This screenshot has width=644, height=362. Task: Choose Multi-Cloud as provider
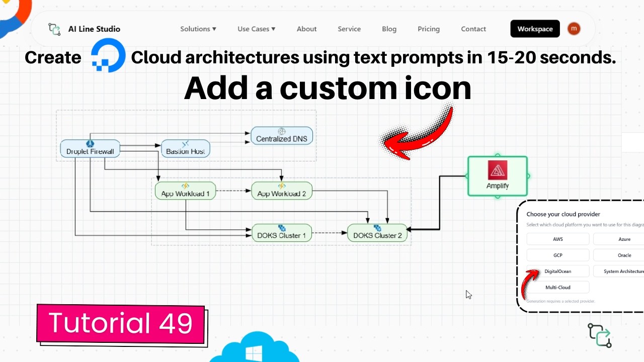tap(558, 287)
